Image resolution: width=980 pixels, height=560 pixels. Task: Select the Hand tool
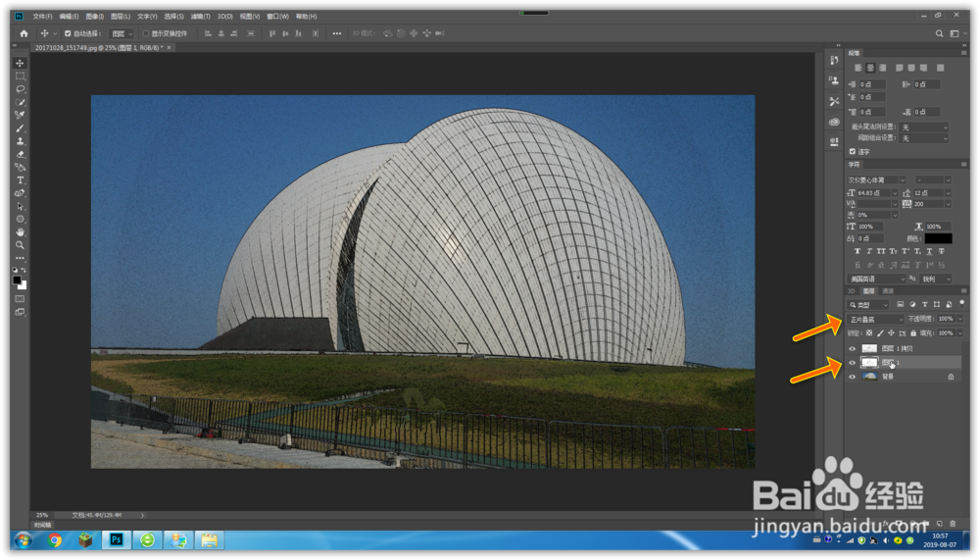point(20,232)
